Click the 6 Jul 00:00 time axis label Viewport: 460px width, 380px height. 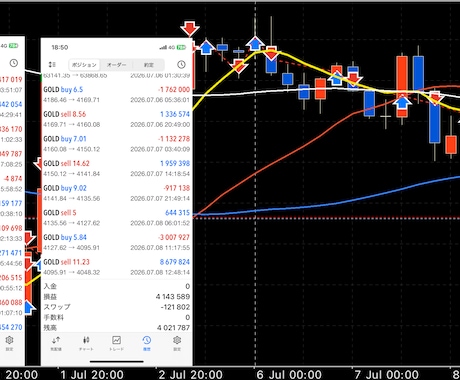point(289,374)
